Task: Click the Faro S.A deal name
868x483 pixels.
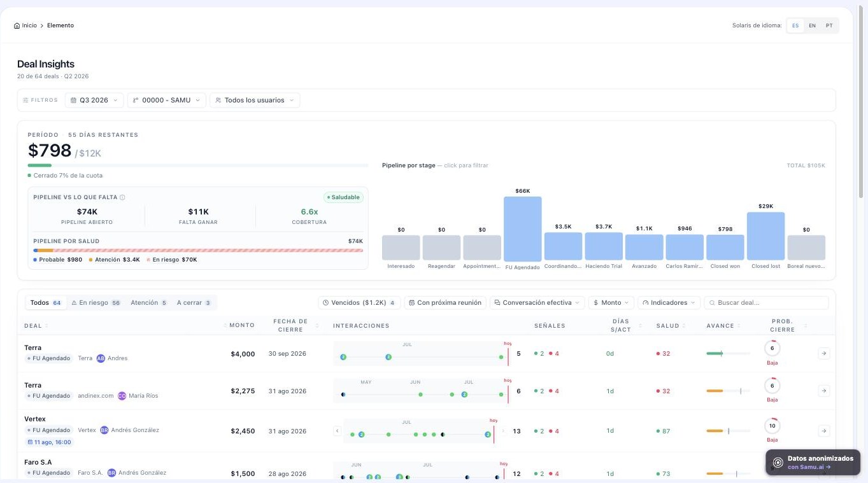Action: click(x=38, y=462)
